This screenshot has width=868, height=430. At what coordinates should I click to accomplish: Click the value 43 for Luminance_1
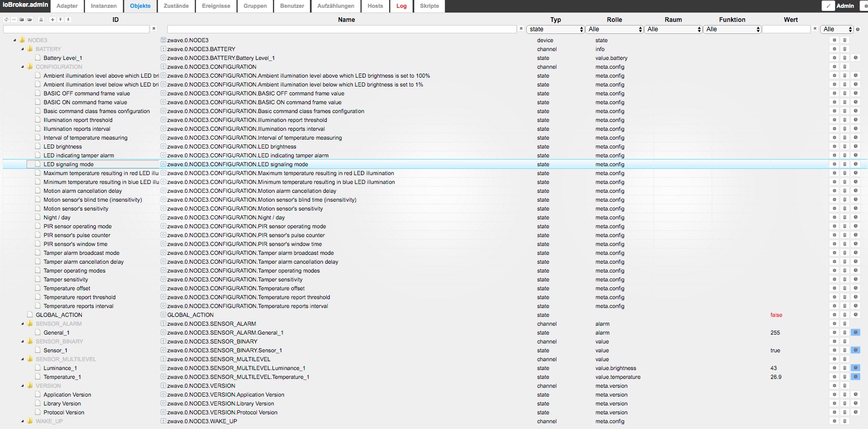(774, 368)
